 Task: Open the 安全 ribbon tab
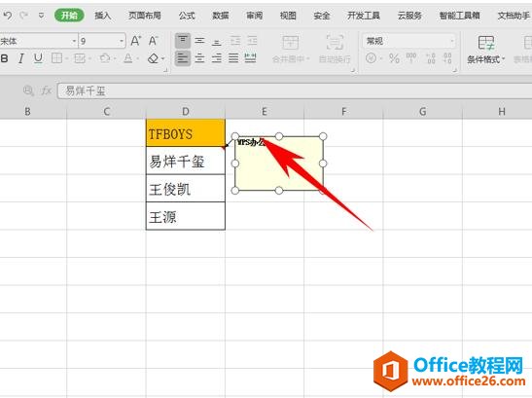(x=322, y=16)
